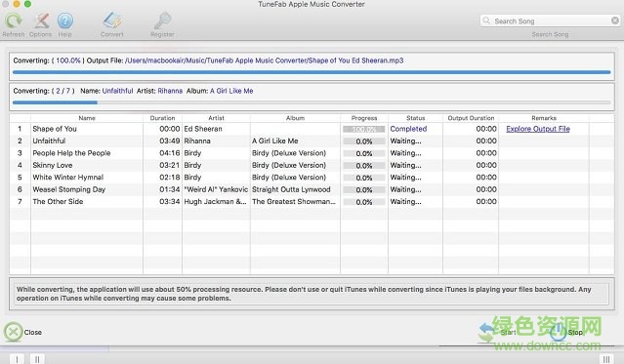Click the search magnifier icon
The height and width of the screenshot is (364, 624).
[x=486, y=20]
